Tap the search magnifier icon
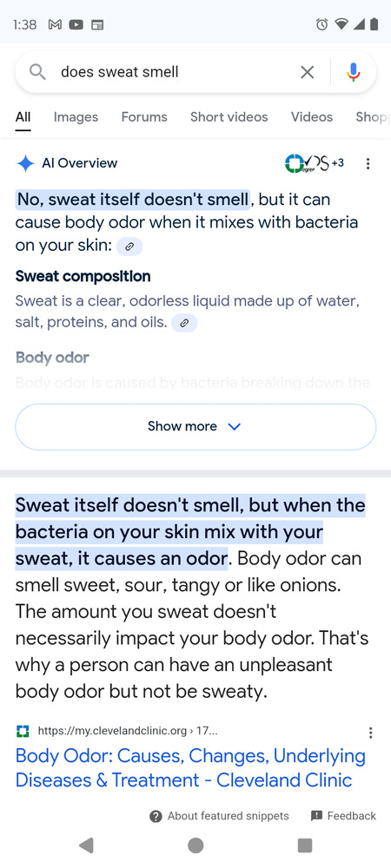The height and width of the screenshot is (868, 391). point(37,72)
